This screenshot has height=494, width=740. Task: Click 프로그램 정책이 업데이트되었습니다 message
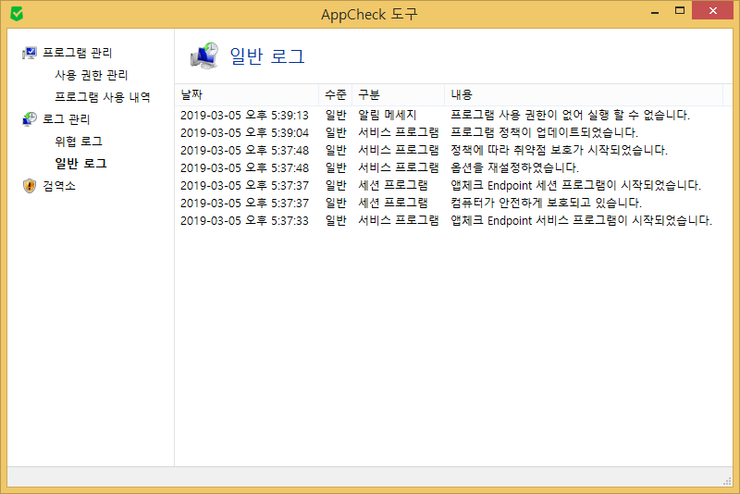click(544, 133)
